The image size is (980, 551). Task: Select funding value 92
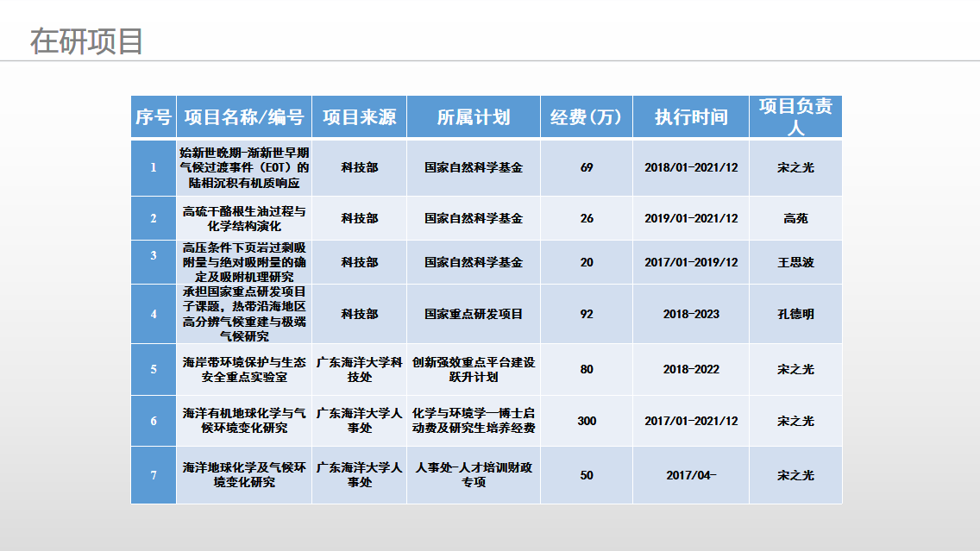click(x=587, y=314)
